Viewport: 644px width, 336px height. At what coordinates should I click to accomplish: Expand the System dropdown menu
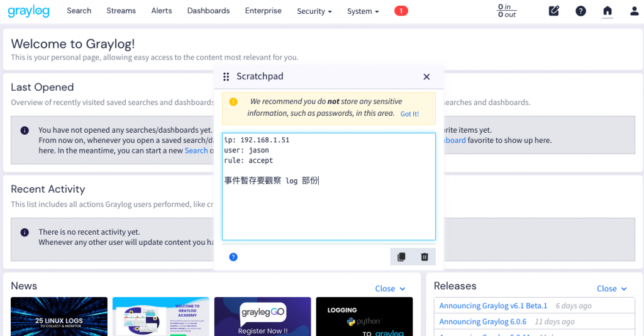point(363,11)
